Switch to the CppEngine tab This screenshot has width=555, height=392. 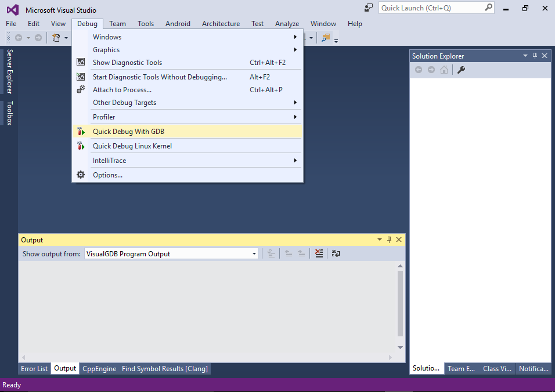(99, 368)
